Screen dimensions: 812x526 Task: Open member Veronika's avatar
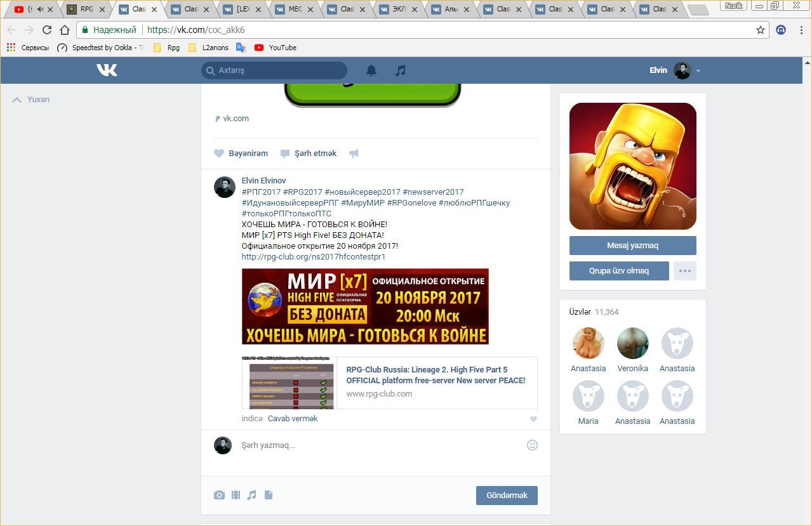tap(632, 343)
